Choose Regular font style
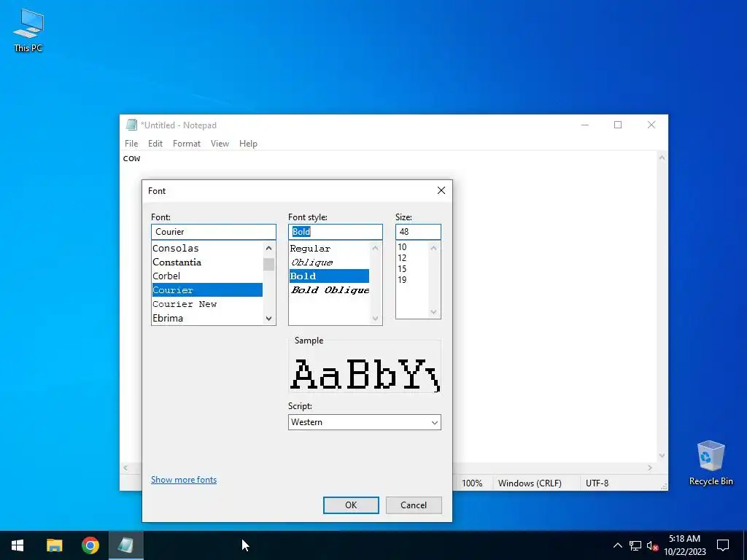 click(329, 248)
